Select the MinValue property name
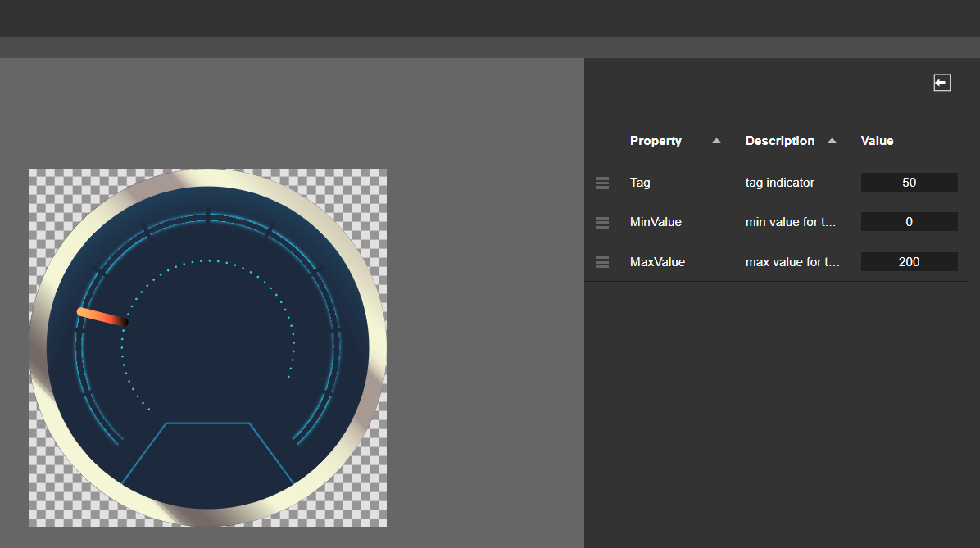Viewport: 980px width, 548px height. tap(656, 222)
